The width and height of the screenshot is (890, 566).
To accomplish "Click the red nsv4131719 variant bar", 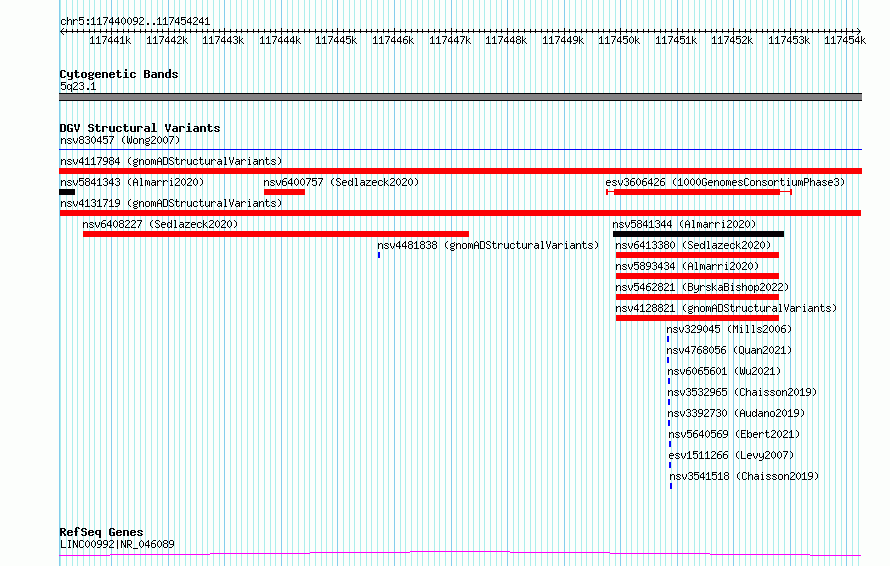I will (460, 213).
